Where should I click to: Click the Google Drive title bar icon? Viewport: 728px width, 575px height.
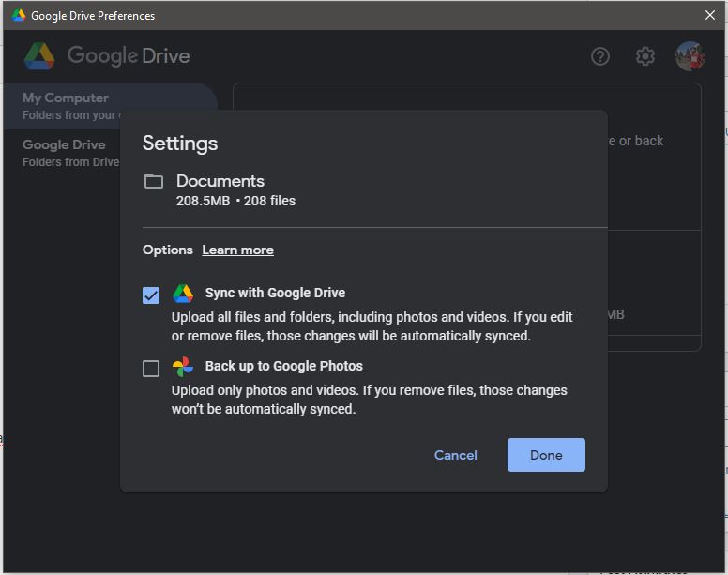click(x=19, y=15)
